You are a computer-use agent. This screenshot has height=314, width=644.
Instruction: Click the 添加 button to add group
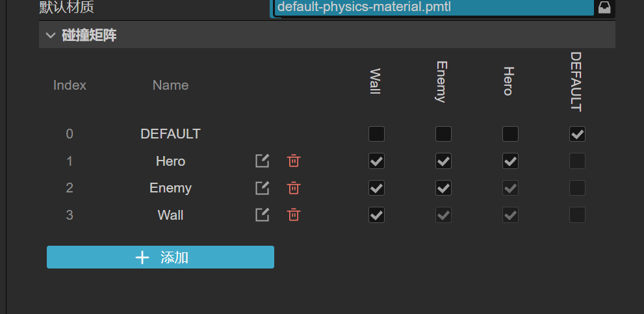161,257
